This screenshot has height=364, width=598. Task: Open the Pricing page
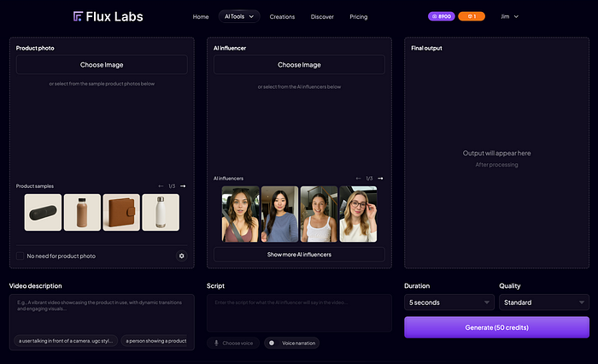click(359, 17)
